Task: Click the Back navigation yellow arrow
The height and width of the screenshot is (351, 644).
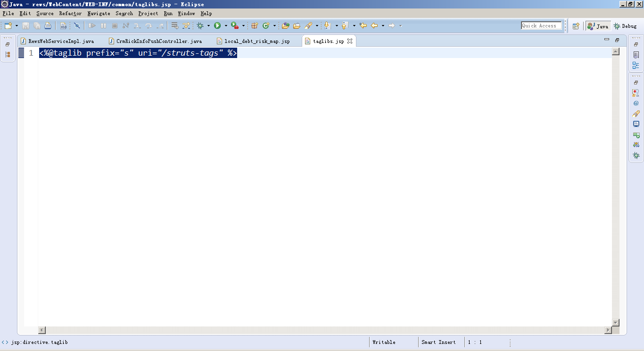Action: 374,25
